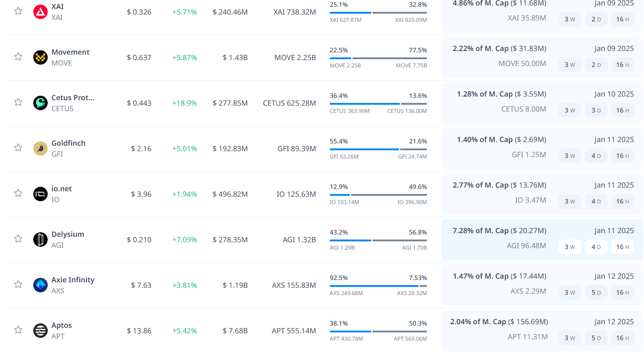The height and width of the screenshot is (352, 644).
Task: Click Goldfinch 3 W countdown chip
Action: 569,156
